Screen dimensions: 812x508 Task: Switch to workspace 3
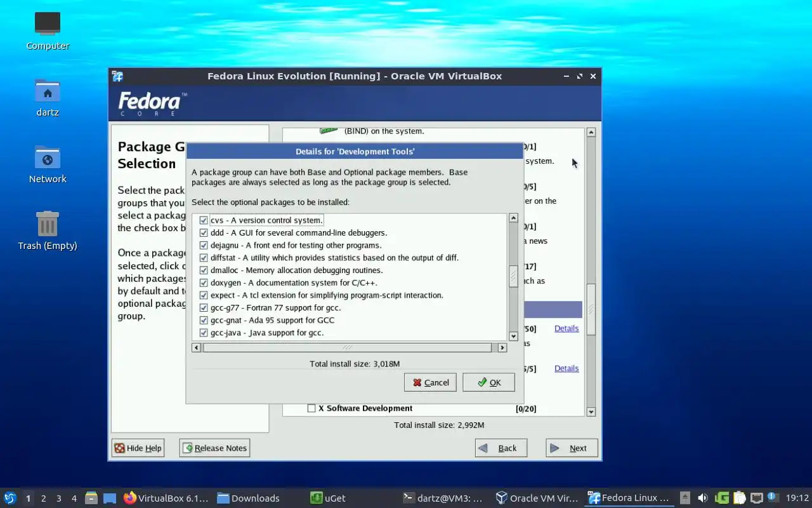58,498
